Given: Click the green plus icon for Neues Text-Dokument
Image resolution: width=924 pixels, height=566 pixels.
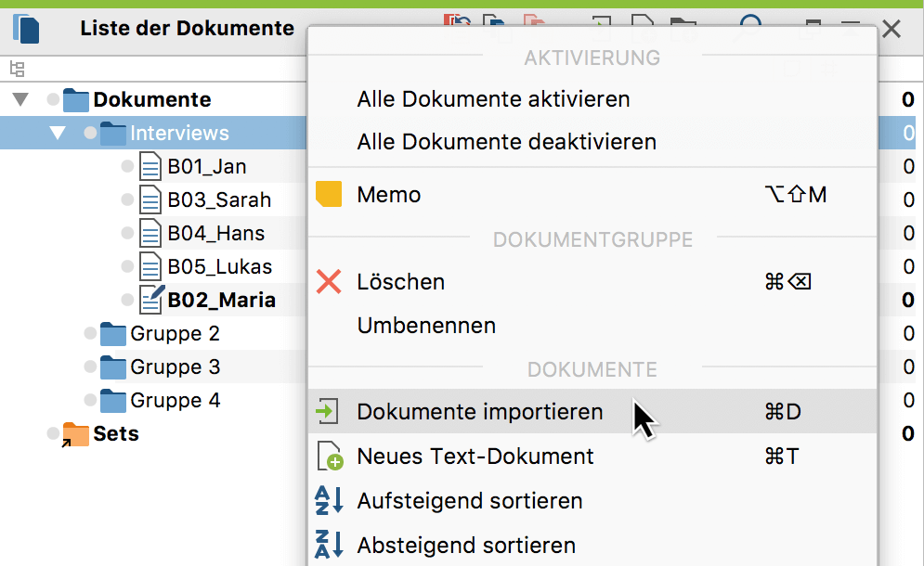Looking at the screenshot, I should pos(330,456).
